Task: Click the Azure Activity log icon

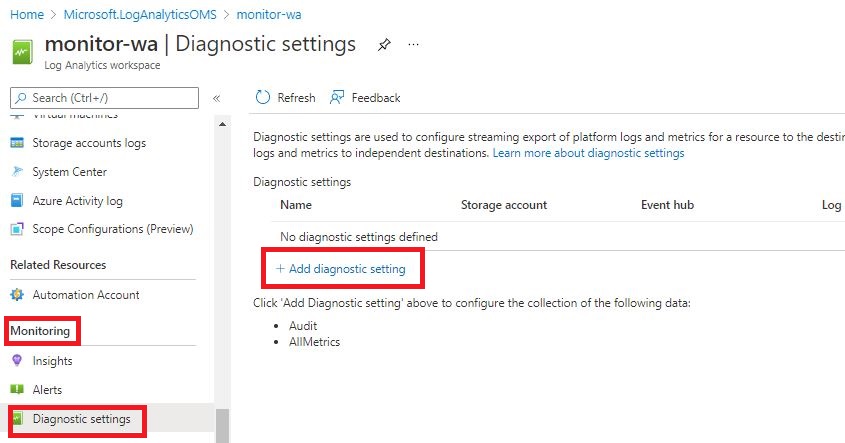Action: [17, 201]
